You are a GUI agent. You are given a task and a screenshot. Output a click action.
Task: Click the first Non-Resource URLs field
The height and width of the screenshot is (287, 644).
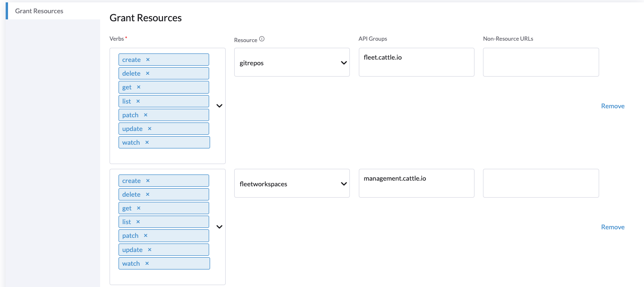(x=540, y=62)
